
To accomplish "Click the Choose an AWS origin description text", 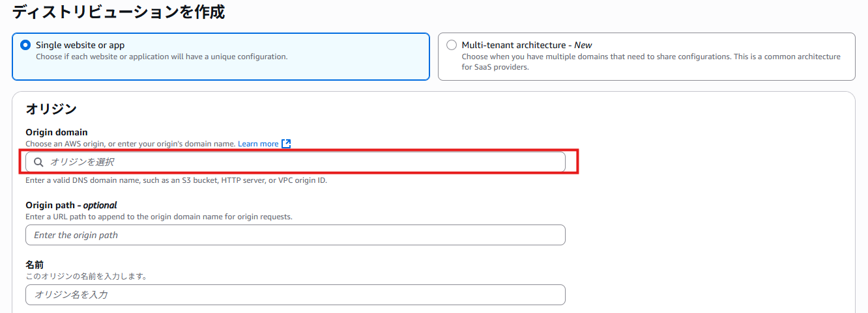I will click(130, 144).
